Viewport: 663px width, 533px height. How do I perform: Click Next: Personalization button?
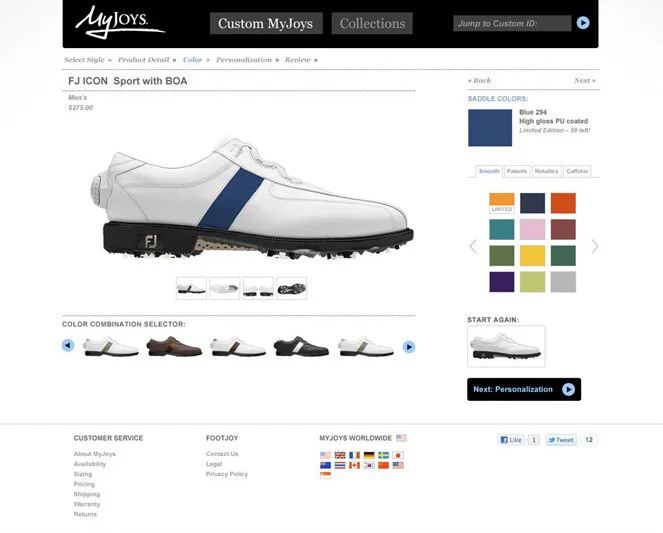click(x=524, y=389)
